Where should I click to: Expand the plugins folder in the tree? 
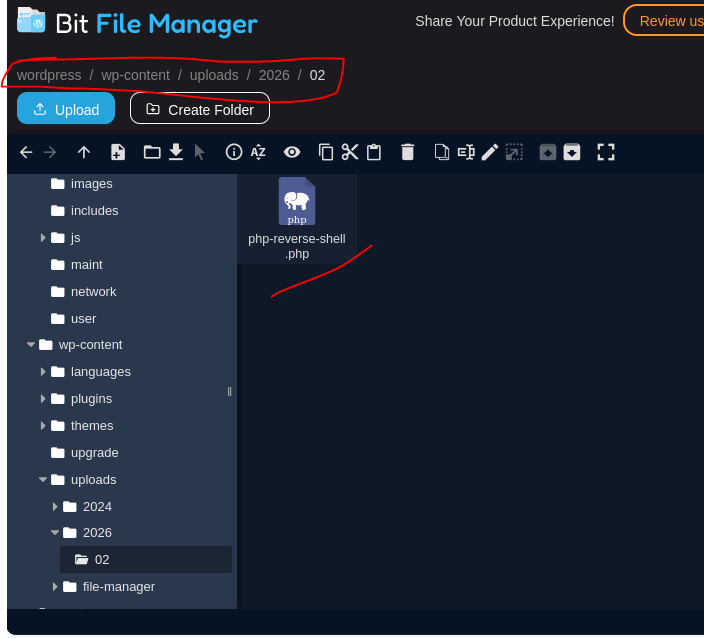point(43,399)
